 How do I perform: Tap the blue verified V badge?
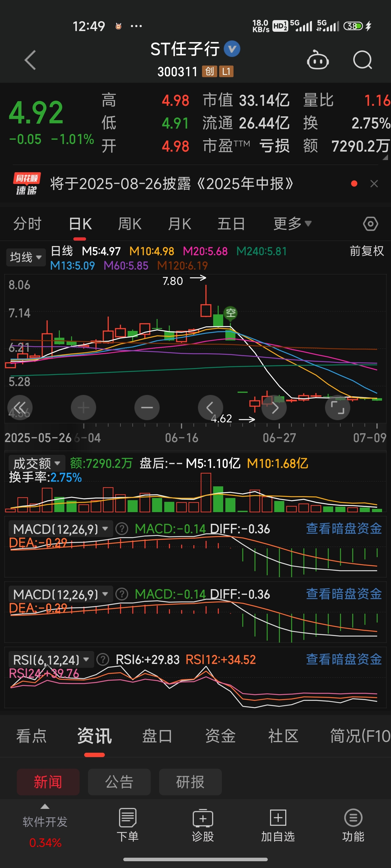coord(232,49)
